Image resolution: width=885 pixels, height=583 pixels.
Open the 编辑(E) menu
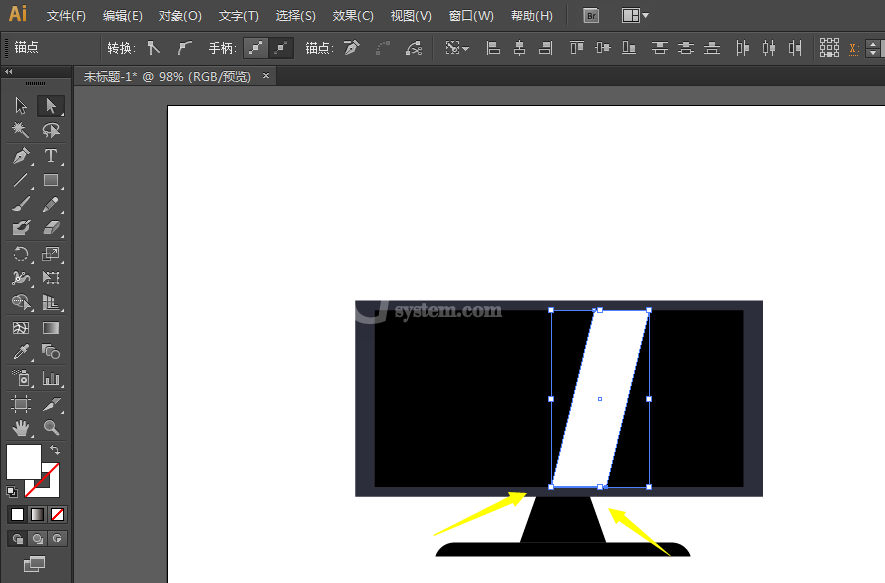coord(122,16)
